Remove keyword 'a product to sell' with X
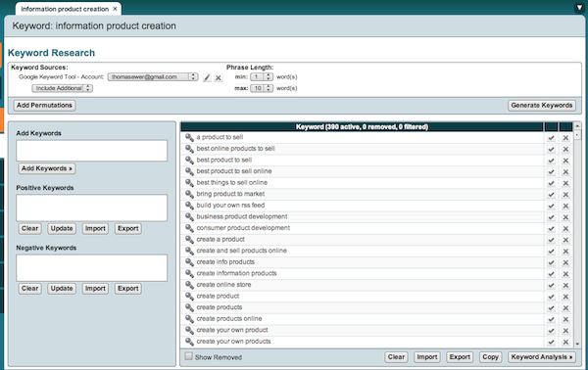 [x=565, y=138]
